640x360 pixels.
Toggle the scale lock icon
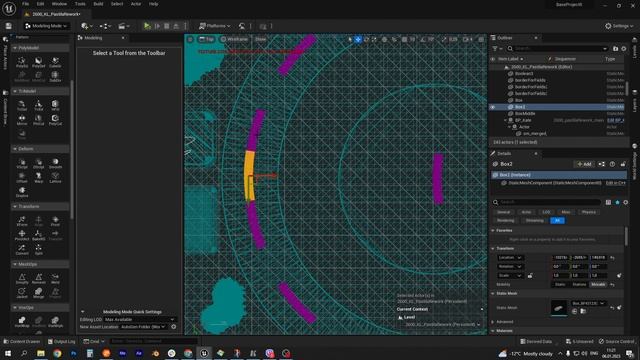(x=530, y=276)
